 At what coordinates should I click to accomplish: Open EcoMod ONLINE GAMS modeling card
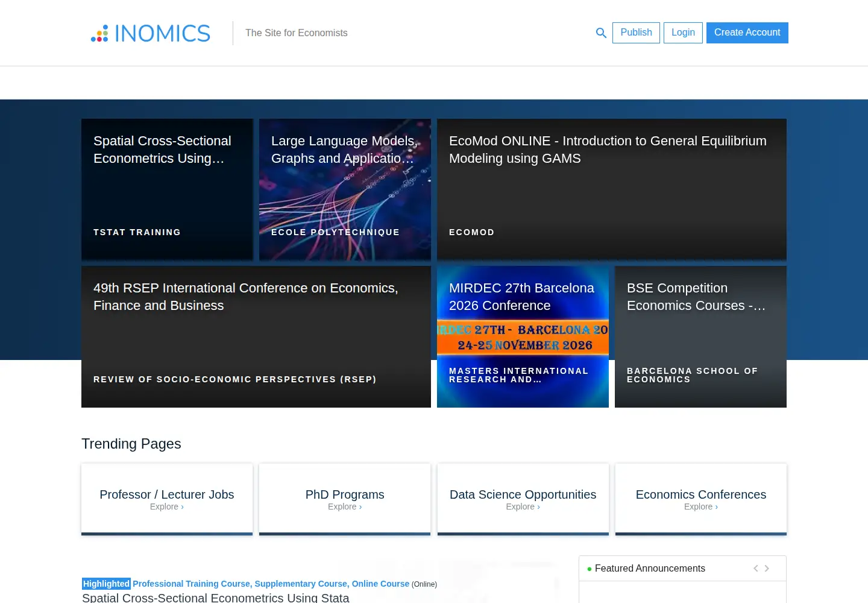click(612, 189)
